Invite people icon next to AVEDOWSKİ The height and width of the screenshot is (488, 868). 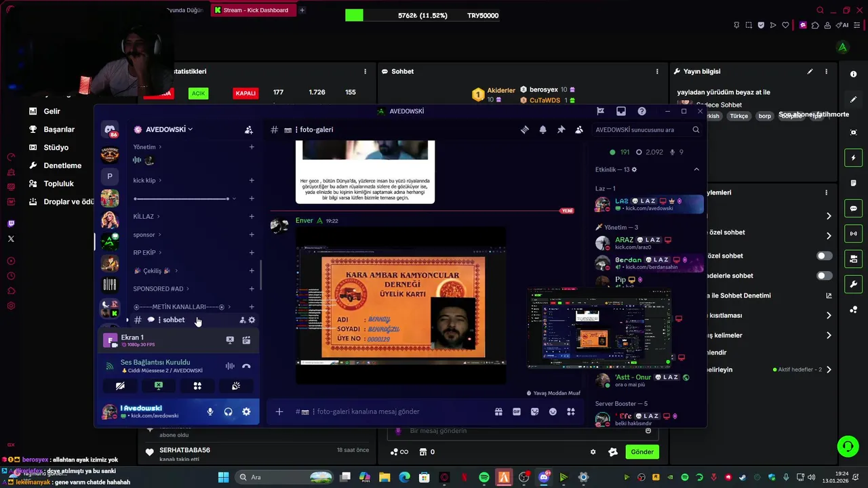[x=248, y=129]
